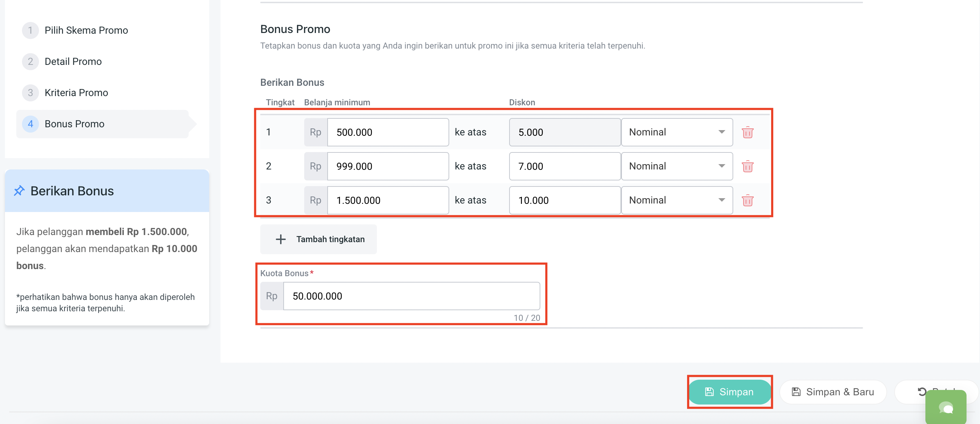Open the green chat widget icon

tap(946, 408)
